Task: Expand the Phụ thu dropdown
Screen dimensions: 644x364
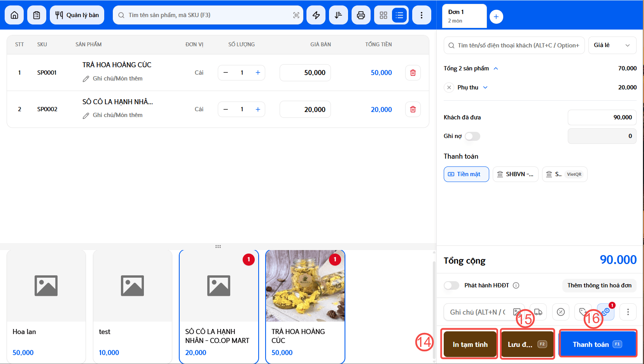Action: click(485, 87)
